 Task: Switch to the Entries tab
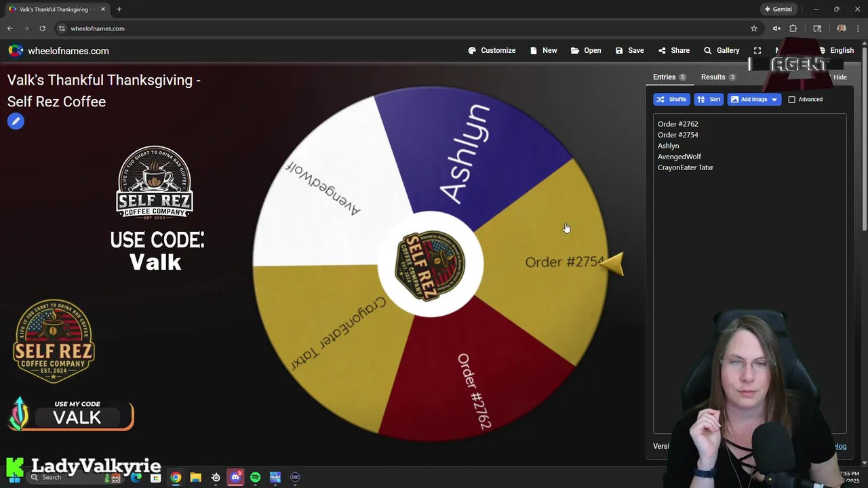[669, 77]
